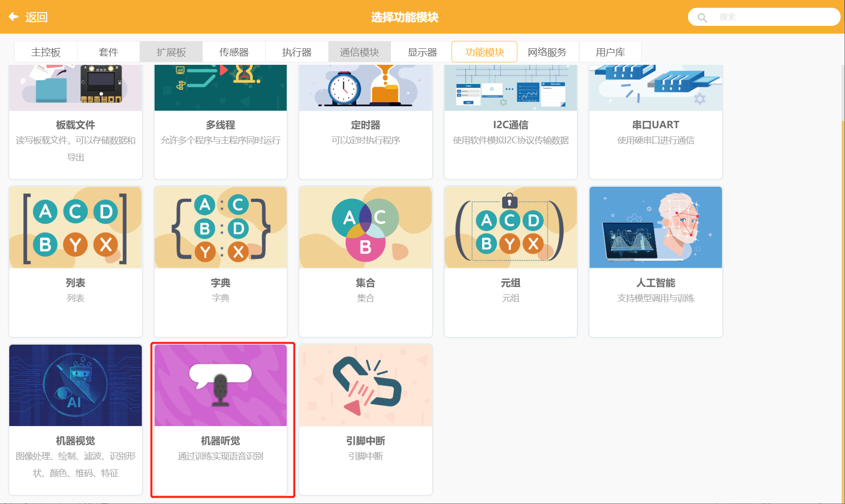The width and height of the screenshot is (845, 504).
Task: Select the 字典 curly-brace icon image
Action: coord(220,227)
